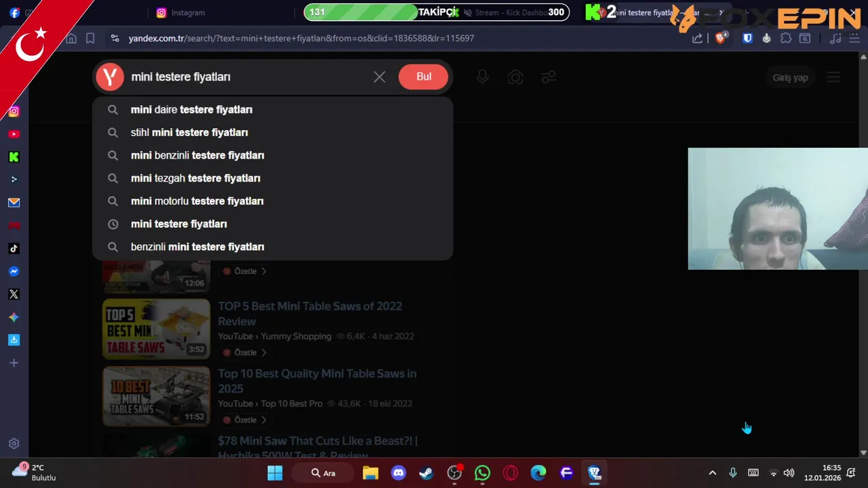
Task: Clear the search box with the X
Action: click(x=380, y=77)
